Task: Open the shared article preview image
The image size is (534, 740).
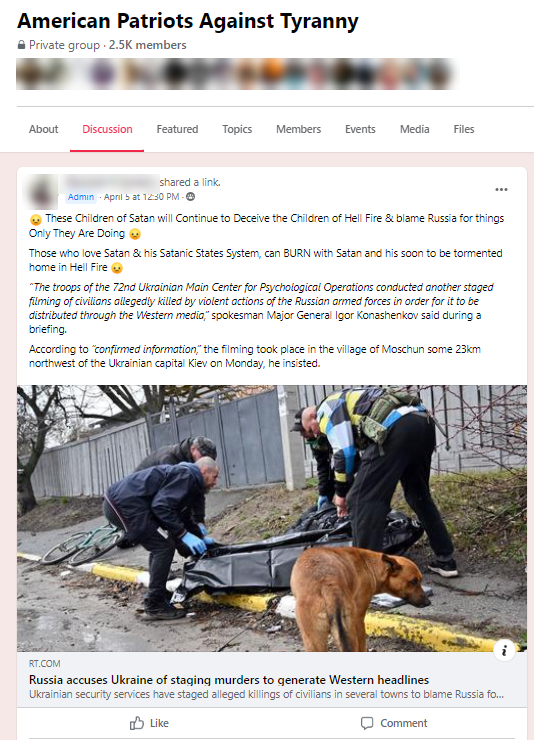Action: 272,518
